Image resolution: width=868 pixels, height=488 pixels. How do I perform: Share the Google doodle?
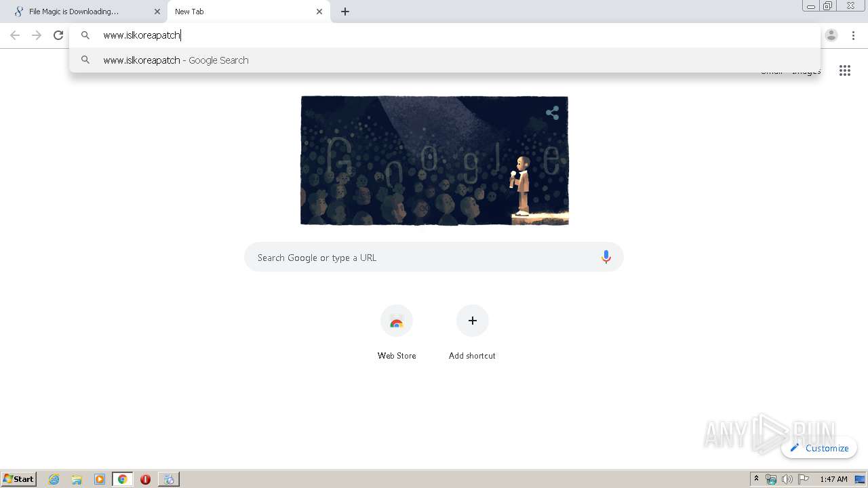[553, 113]
